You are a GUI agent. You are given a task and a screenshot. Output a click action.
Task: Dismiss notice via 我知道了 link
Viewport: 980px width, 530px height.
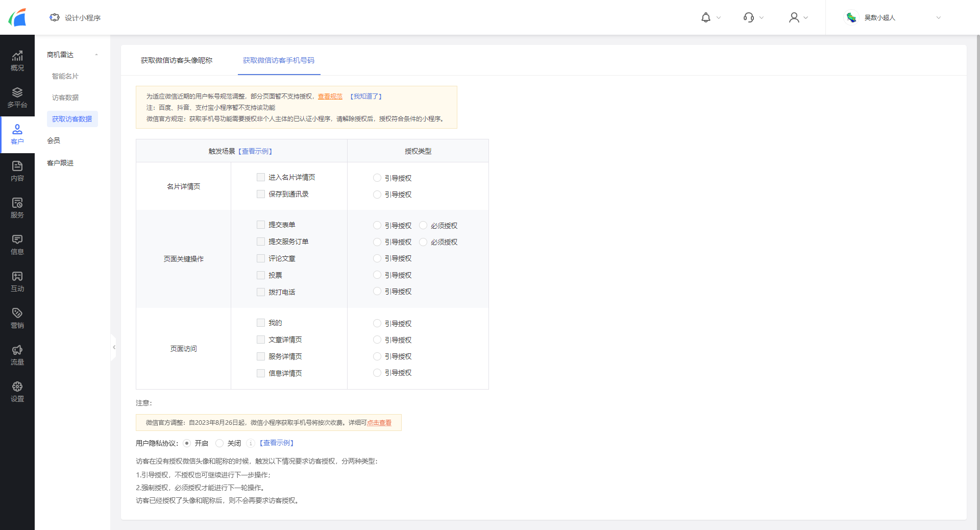click(x=365, y=96)
